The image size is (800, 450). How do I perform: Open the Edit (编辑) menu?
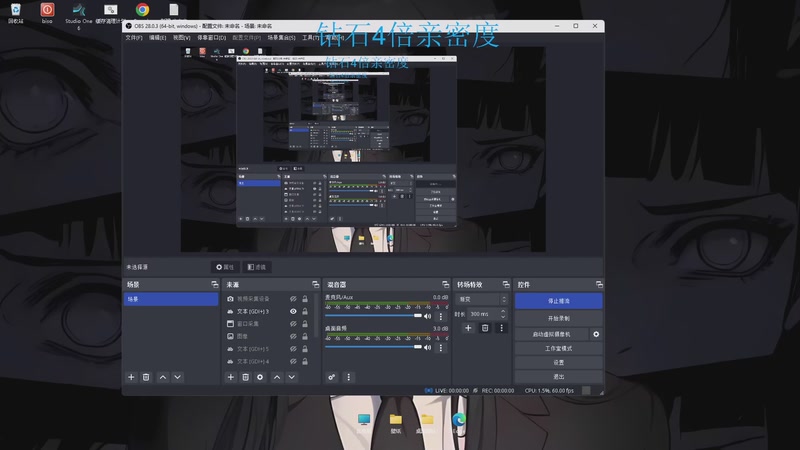(x=158, y=38)
